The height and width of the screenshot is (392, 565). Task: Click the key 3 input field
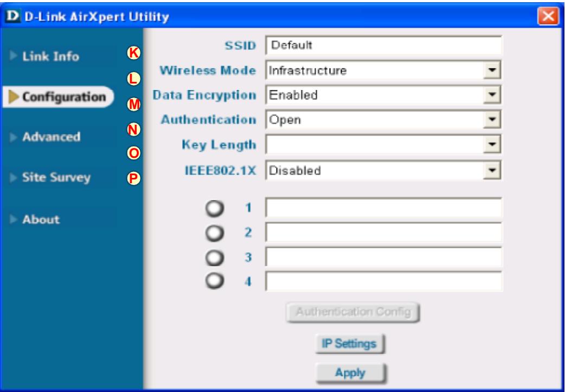pyautogui.click(x=383, y=257)
